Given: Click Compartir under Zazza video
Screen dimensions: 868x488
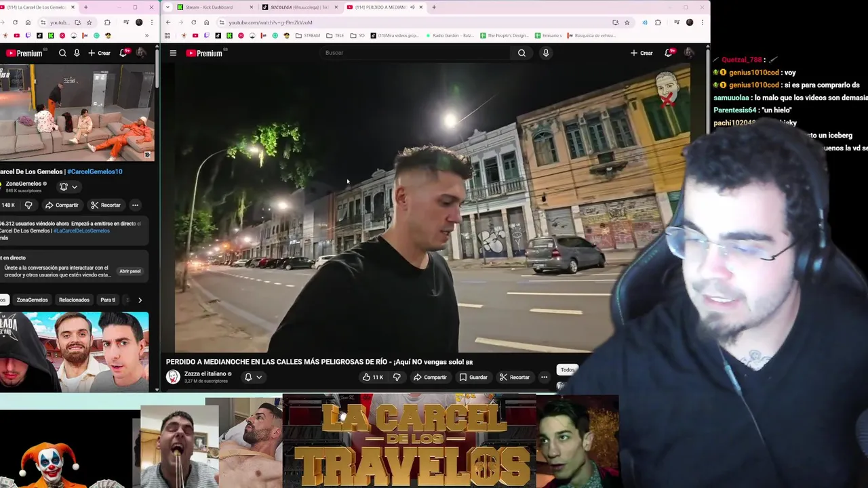Looking at the screenshot, I should (x=430, y=377).
